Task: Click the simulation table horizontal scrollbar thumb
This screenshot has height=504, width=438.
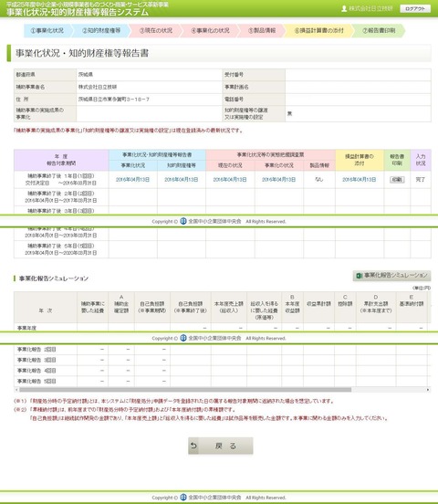Action: [x=185, y=390]
